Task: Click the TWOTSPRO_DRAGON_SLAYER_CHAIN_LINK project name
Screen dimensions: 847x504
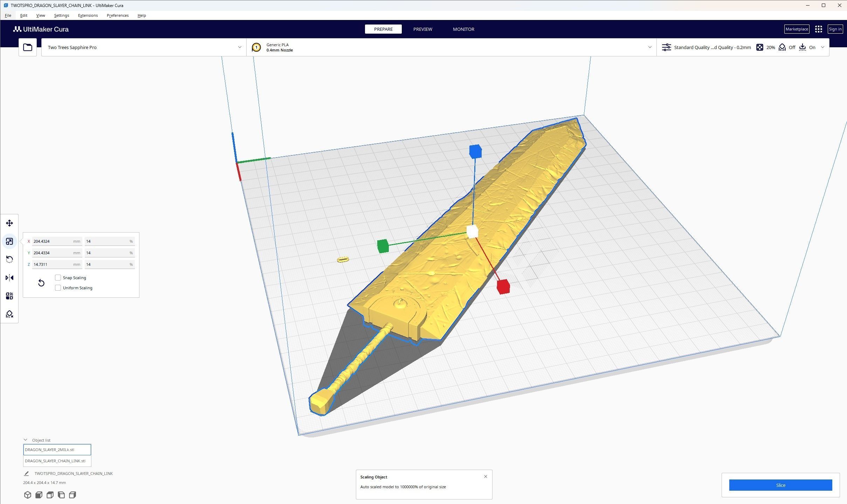Action: pyautogui.click(x=74, y=473)
